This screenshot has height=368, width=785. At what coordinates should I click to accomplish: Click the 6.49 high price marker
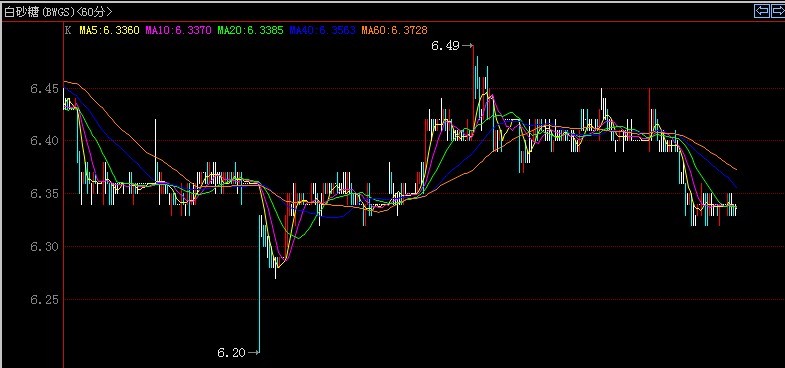click(x=445, y=46)
